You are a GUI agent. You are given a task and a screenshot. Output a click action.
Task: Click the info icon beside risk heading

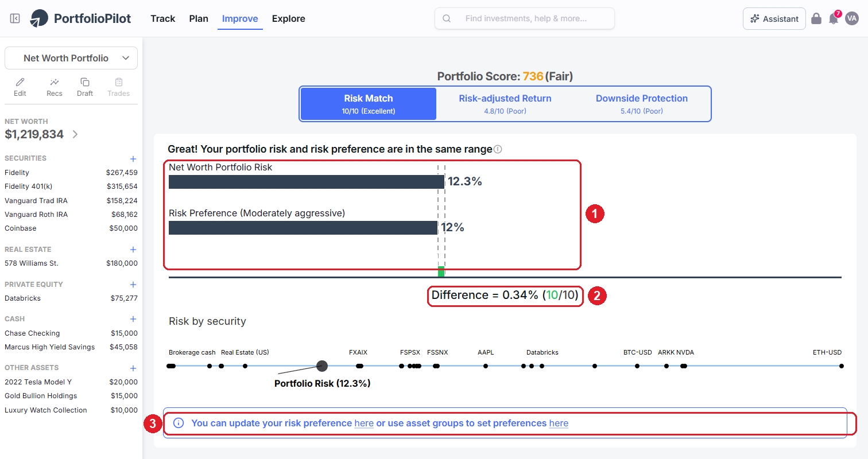pos(498,149)
